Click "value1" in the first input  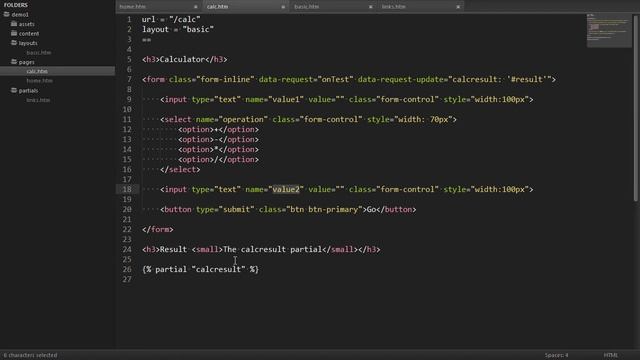click(286, 100)
